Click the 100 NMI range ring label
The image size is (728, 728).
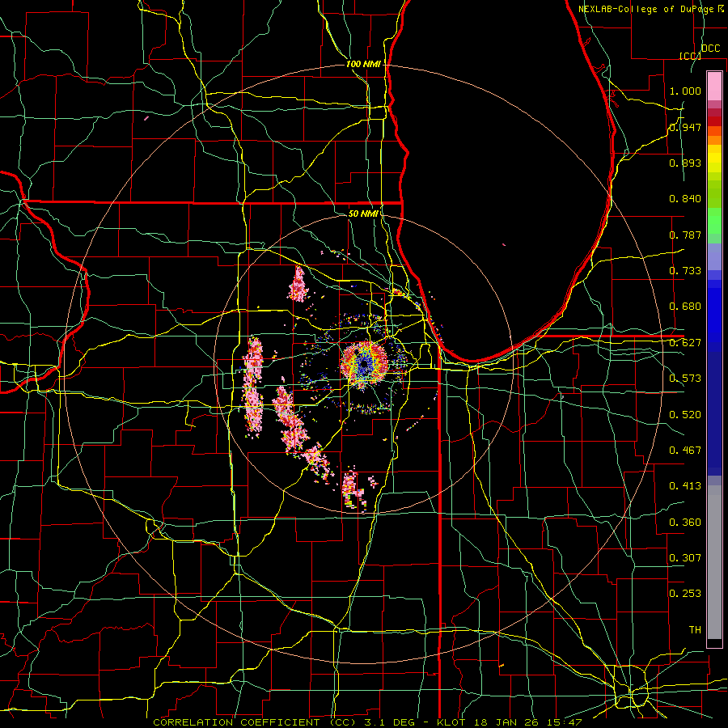tap(363, 64)
